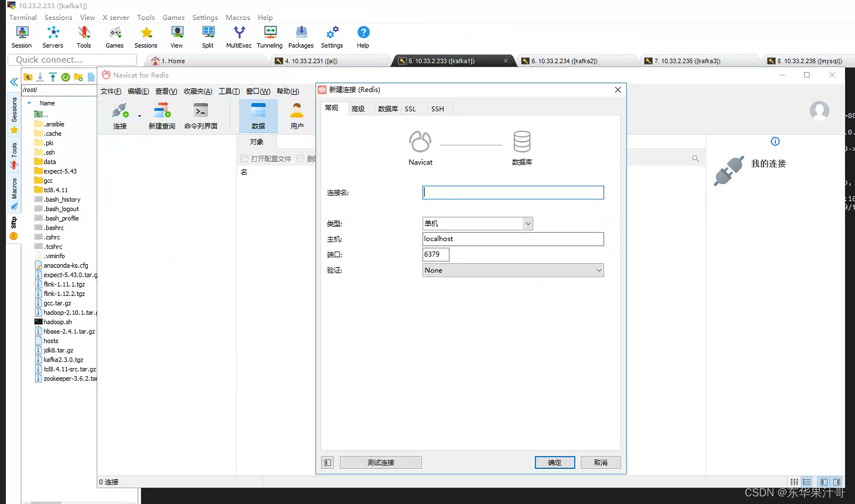The width and height of the screenshot is (855, 504).
Task: Open the 工具(T) menu in Navicat
Action: pos(229,91)
